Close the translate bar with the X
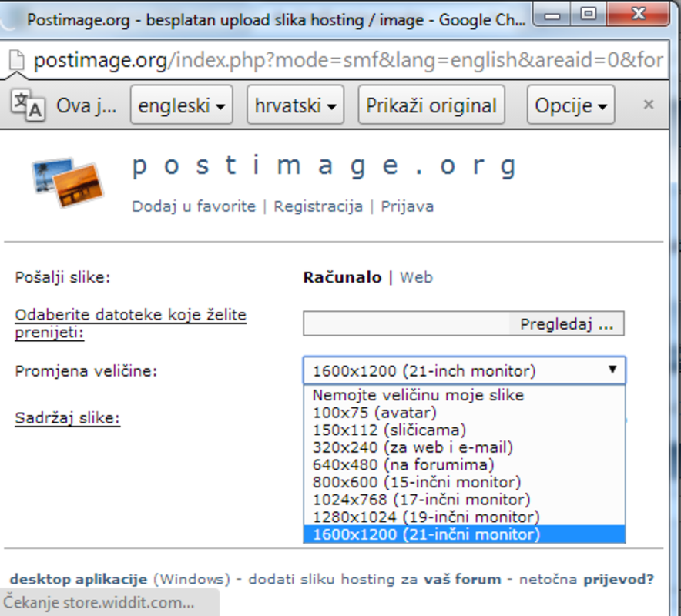Screen dimensions: 681x616 coord(649,105)
